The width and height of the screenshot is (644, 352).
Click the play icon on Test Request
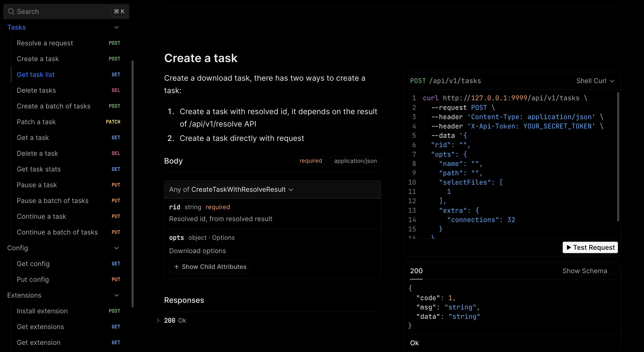point(569,247)
